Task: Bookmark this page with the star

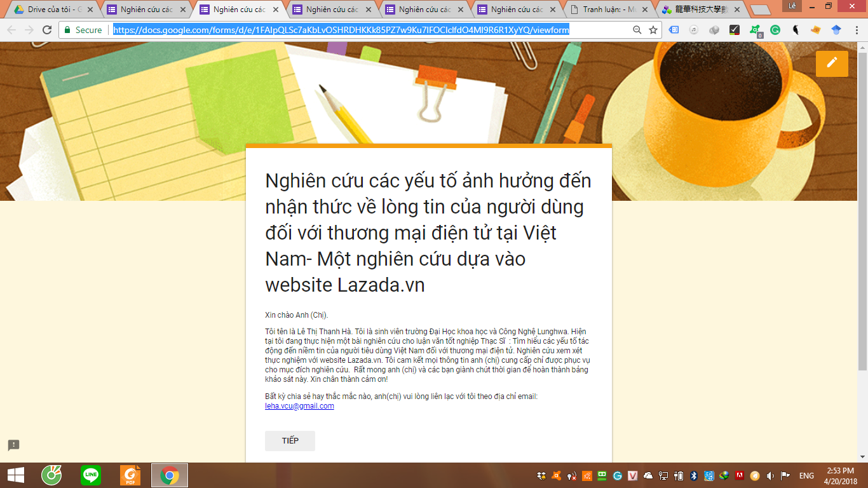Action: pos(653,30)
